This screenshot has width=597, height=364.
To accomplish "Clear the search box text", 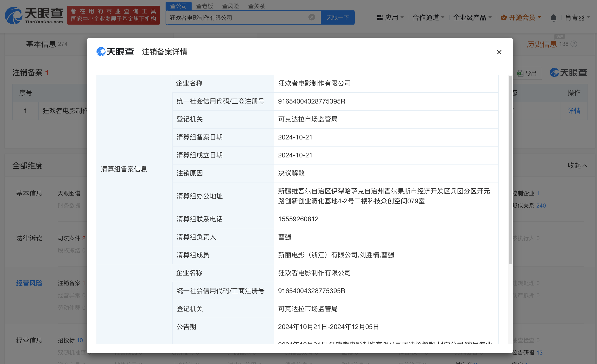I will pos(312,17).
